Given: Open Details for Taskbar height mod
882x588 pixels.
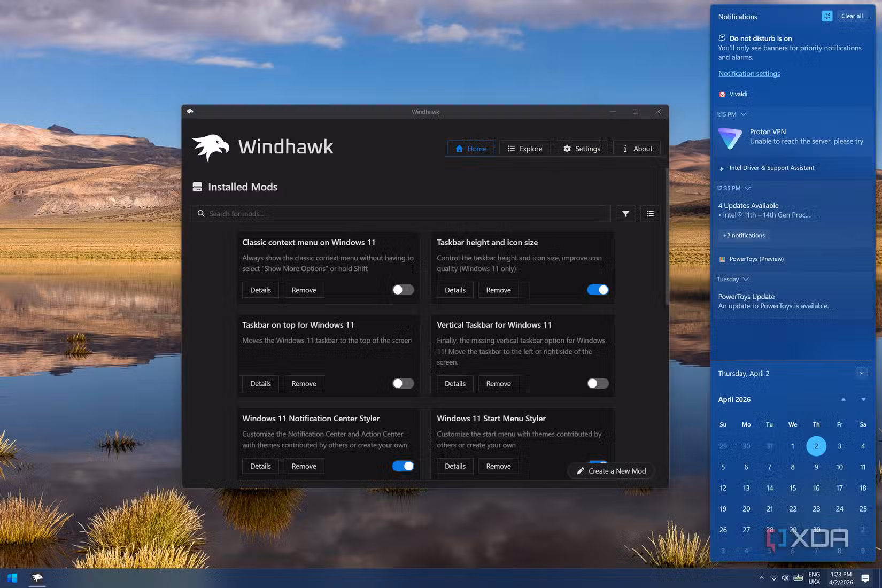Looking at the screenshot, I should tap(455, 290).
